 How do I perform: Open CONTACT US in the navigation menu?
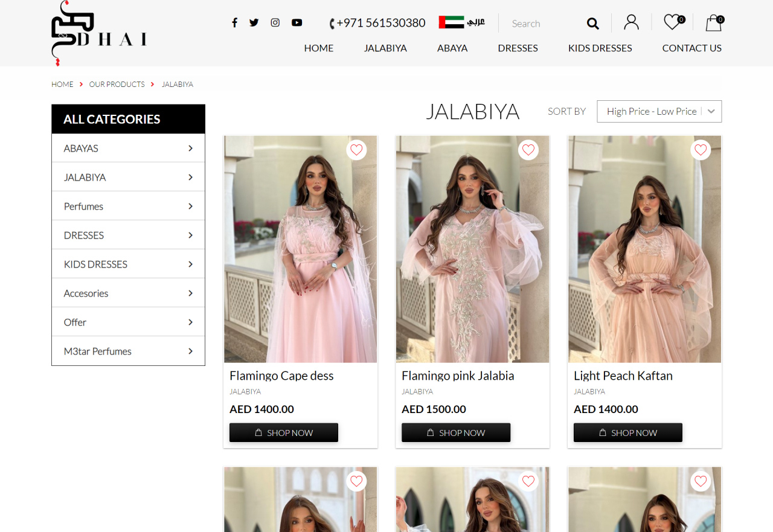692,48
